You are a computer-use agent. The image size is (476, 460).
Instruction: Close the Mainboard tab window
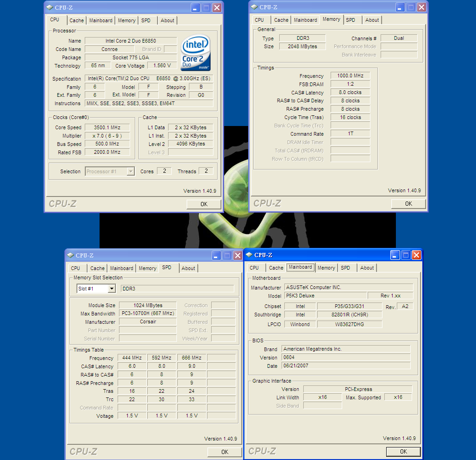coord(416,255)
